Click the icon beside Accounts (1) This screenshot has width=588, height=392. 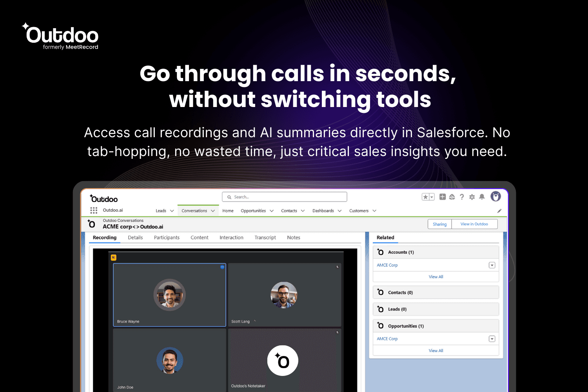pyautogui.click(x=380, y=252)
